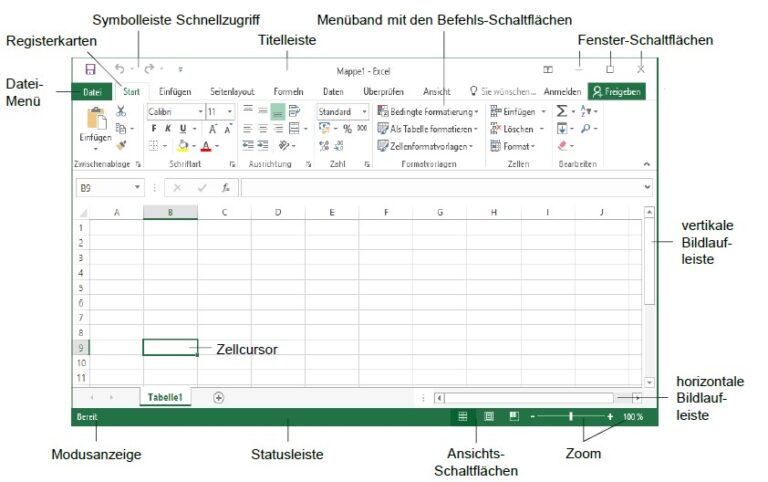Align text right in Ausrichtung group
The width and height of the screenshot is (768, 482).
pyautogui.click(x=278, y=129)
